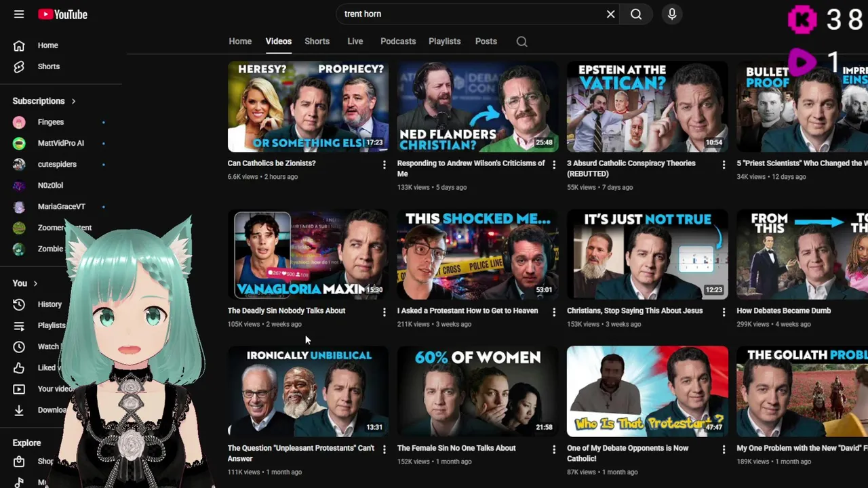Open more options for Andrew Wilson response video
This screenshot has height=488, width=868.
click(553, 165)
